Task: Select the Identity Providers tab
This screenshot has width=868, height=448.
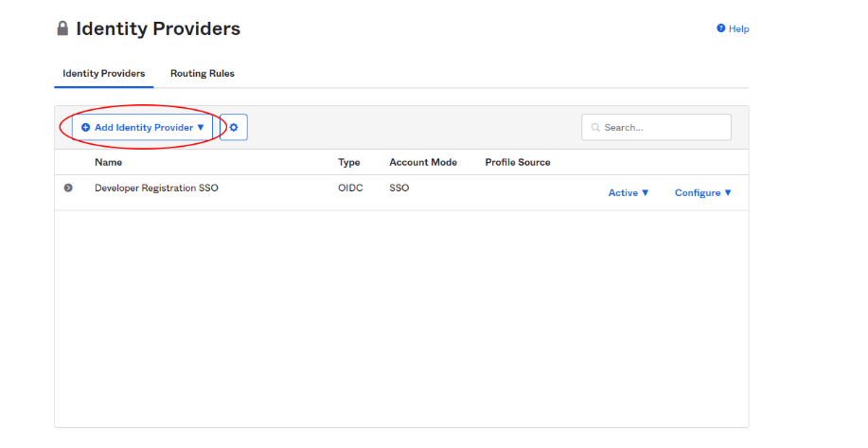Action: pos(103,74)
